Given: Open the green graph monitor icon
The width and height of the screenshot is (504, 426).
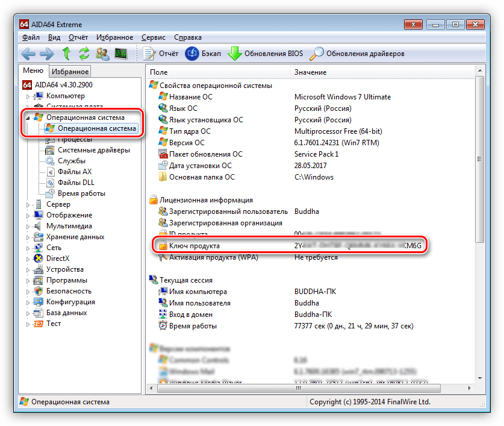Looking at the screenshot, I should tap(121, 54).
